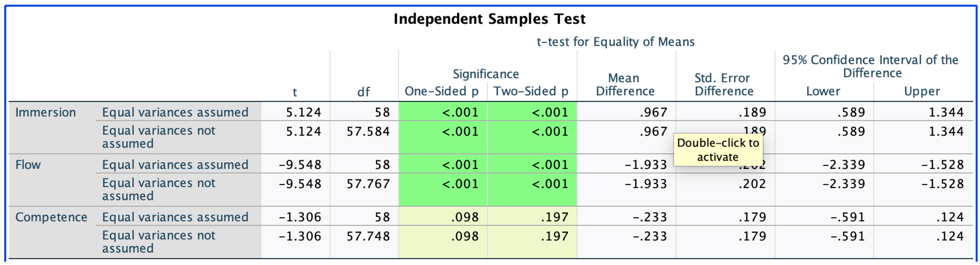Select the df column header
The image size is (980, 265).
click(363, 92)
